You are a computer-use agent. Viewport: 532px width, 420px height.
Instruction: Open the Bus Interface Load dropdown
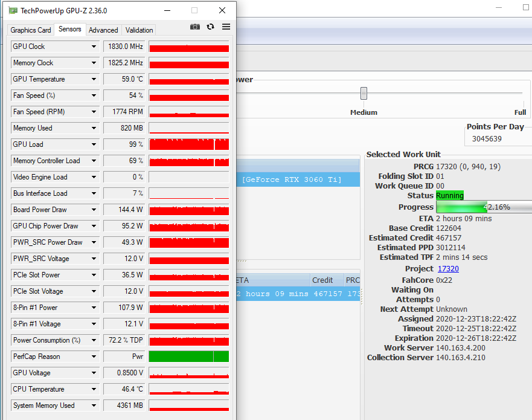pyautogui.click(x=94, y=193)
